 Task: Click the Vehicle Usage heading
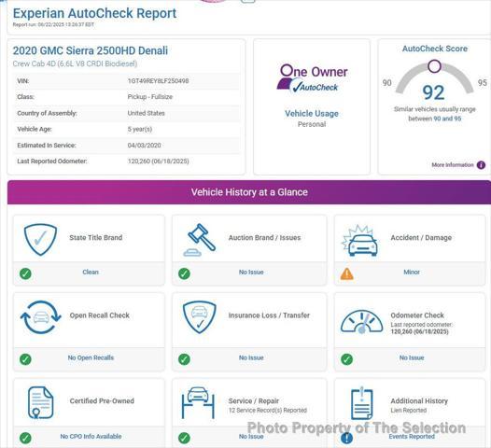coord(312,113)
